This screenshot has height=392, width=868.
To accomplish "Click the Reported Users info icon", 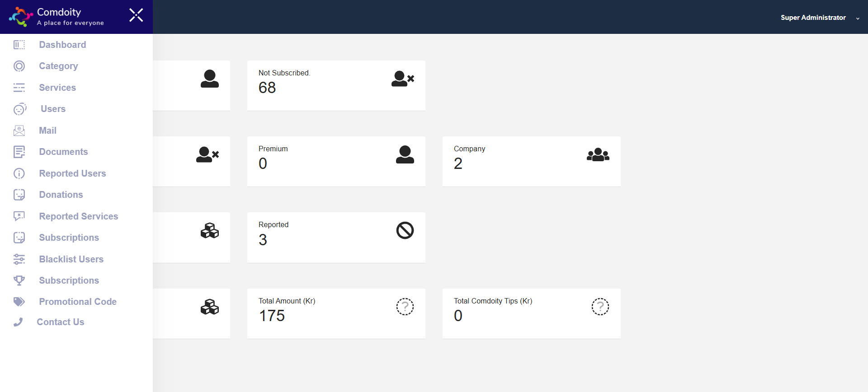I will pos(19,173).
